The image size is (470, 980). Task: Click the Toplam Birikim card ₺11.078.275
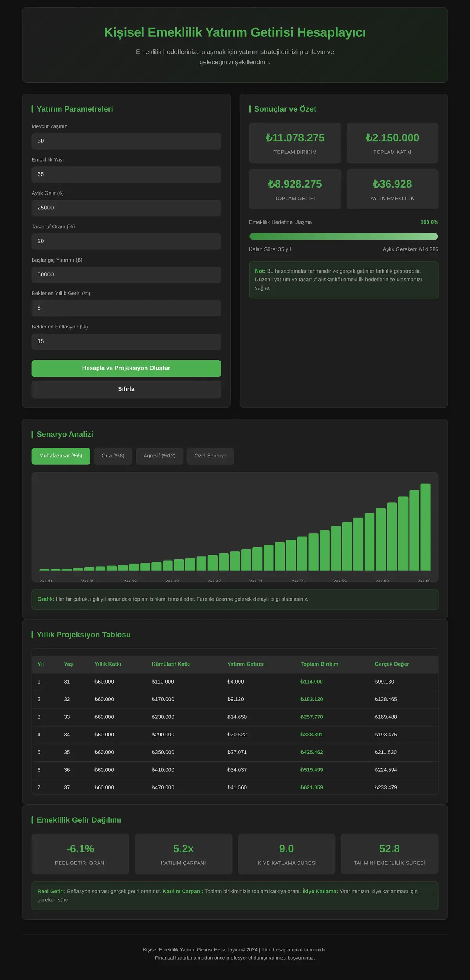(x=295, y=143)
